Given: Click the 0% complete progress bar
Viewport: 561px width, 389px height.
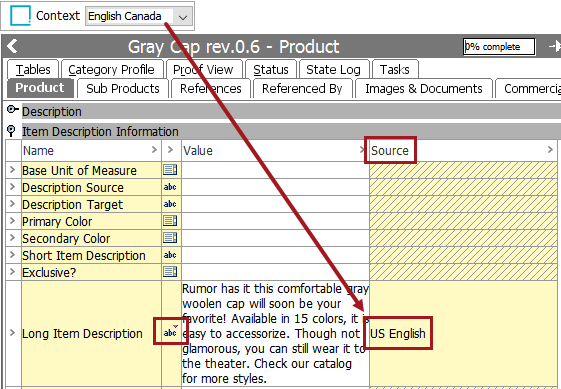Looking at the screenshot, I should (x=499, y=47).
